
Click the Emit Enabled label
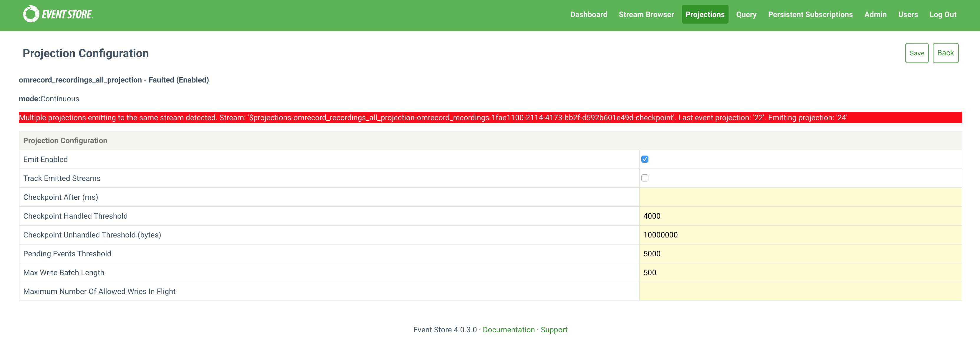[x=45, y=159]
